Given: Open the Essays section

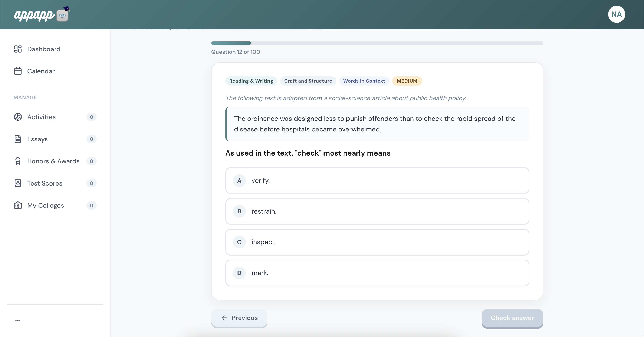Looking at the screenshot, I should point(55,139).
